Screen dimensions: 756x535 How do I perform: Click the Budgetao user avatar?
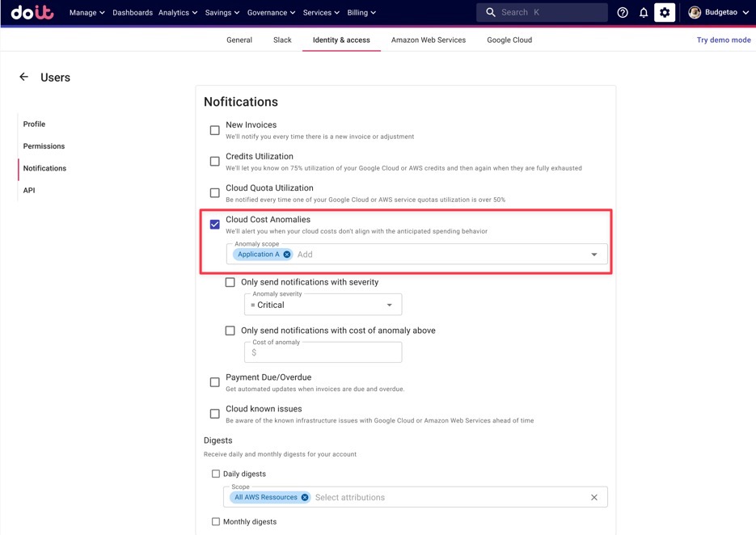(695, 13)
